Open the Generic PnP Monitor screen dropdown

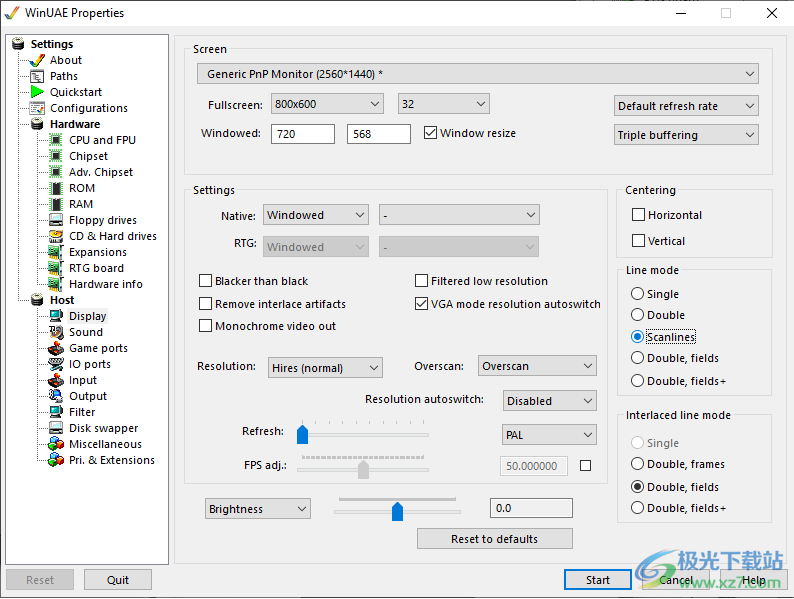coord(478,74)
